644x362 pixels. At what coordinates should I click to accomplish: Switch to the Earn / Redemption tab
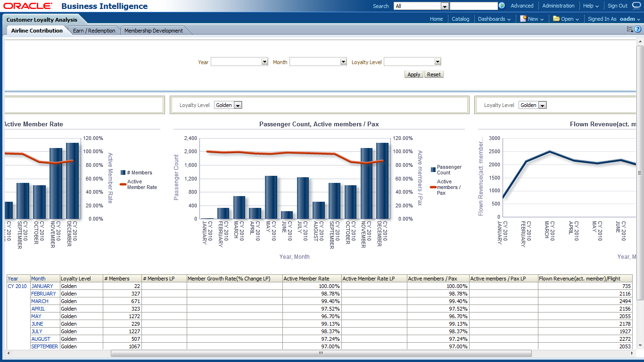94,31
